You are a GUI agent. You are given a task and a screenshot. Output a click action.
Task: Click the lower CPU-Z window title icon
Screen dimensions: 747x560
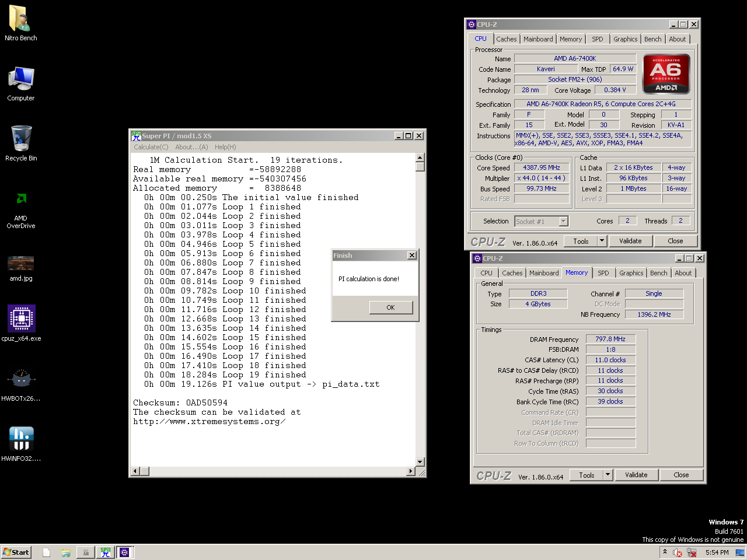477,258
